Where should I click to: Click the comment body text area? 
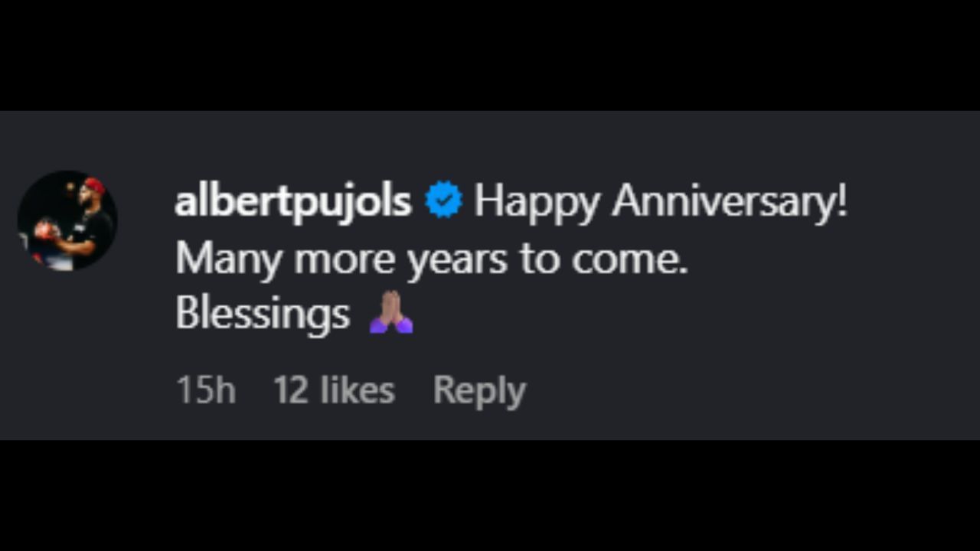coord(459,257)
